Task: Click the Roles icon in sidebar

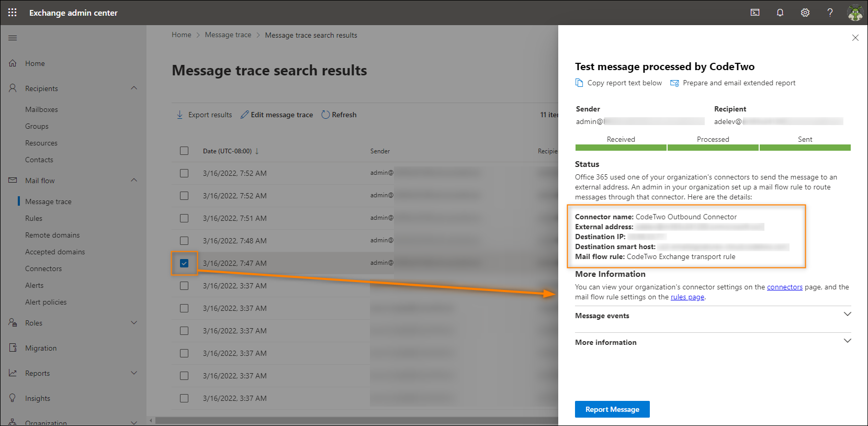Action: tap(13, 323)
